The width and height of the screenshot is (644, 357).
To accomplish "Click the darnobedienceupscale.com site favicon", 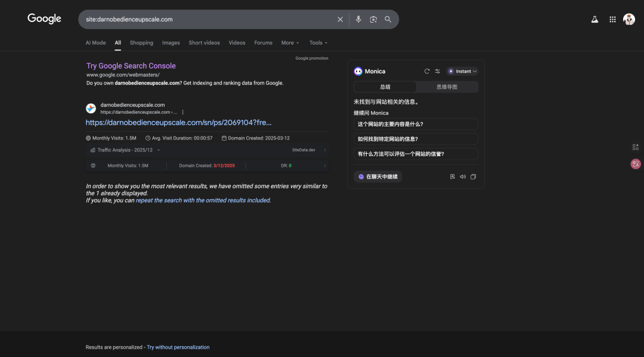I will pyautogui.click(x=91, y=108).
